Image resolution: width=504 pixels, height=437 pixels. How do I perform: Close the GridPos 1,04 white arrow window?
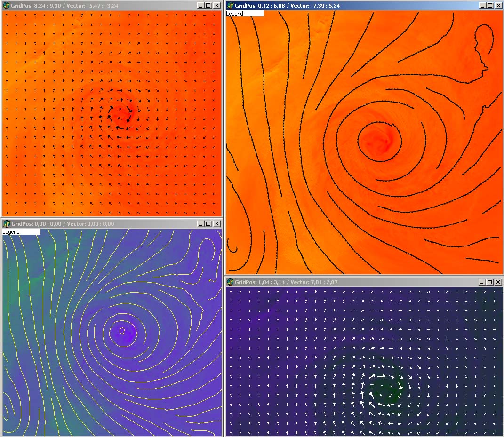[x=498, y=282]
